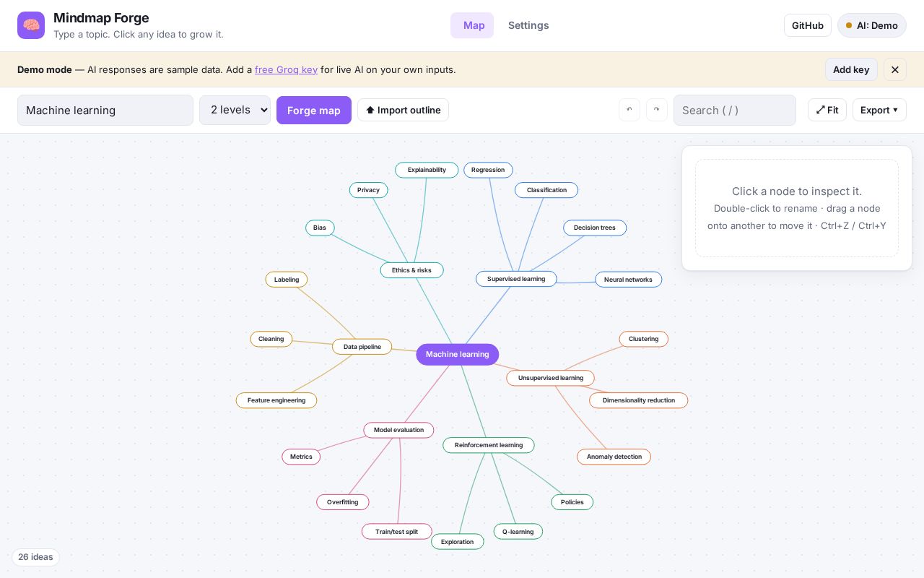The width and height of the screenshot is (924, 578).
Task: Select the Unsupervised learning node
Action: (550, 378)
